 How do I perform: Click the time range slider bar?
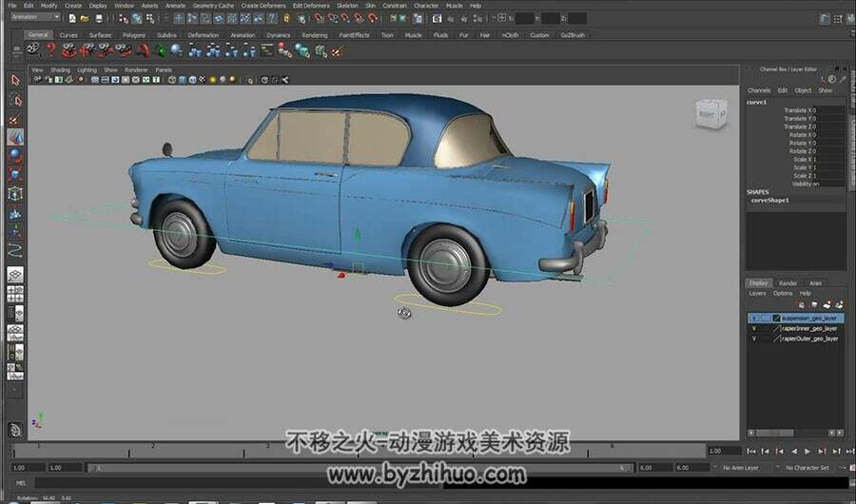360,468
